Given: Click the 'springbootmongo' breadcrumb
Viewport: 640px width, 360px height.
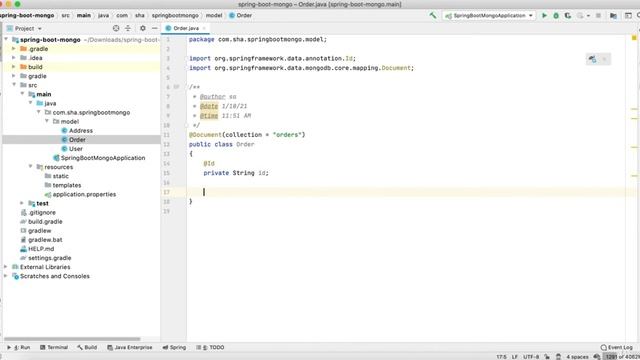Looking at the screenshot, I should coord(175,16).
